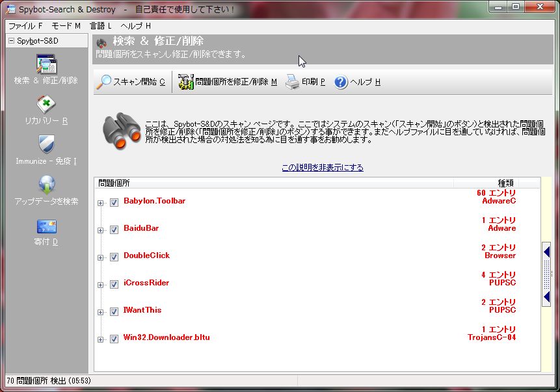The height and width of the screenshot is (392, 560).
Task: Select the DoubleClick result name
Action: coord(146,255)
